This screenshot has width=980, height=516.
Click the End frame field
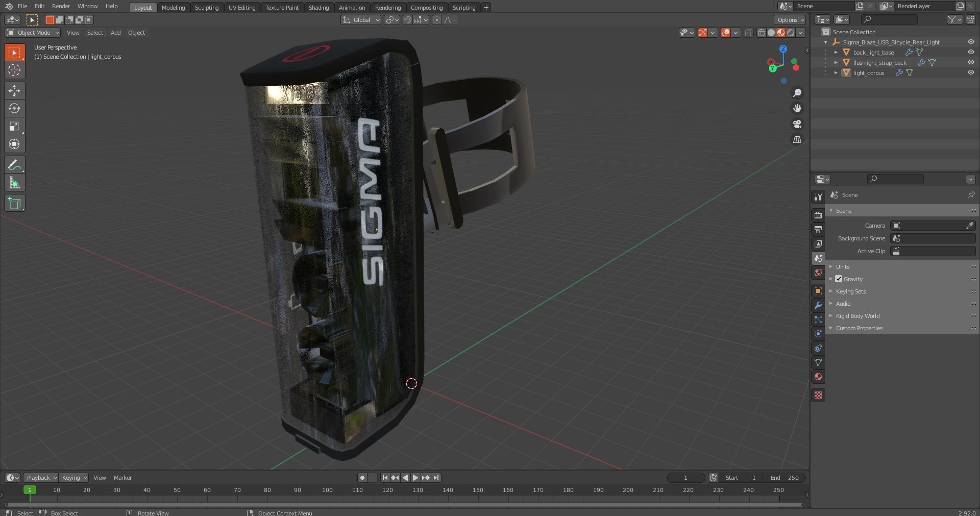785,478
